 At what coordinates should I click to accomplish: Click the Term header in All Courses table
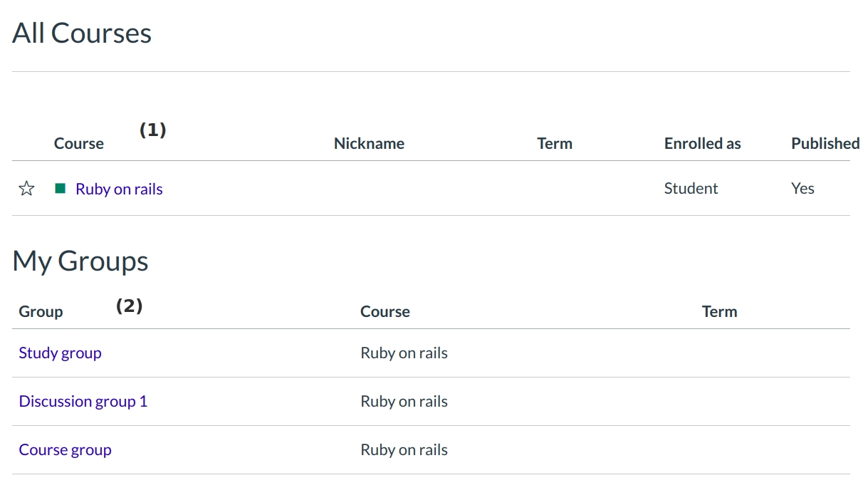(x=555, y=143)
